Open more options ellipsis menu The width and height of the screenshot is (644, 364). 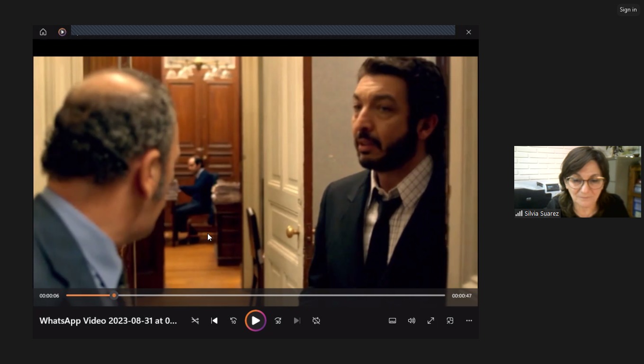coord(469,321)
